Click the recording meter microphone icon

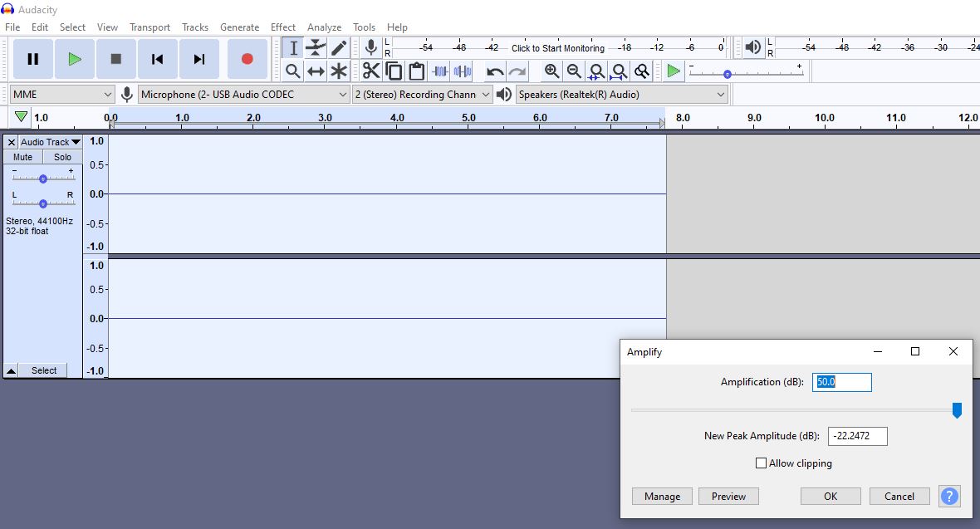click(x=371, y=47)
